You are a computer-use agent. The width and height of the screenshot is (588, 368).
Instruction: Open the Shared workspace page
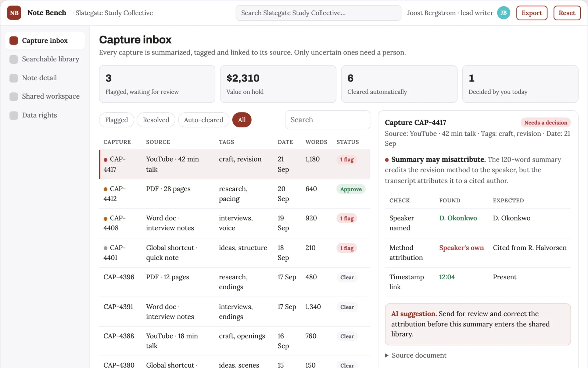[45, 96]
